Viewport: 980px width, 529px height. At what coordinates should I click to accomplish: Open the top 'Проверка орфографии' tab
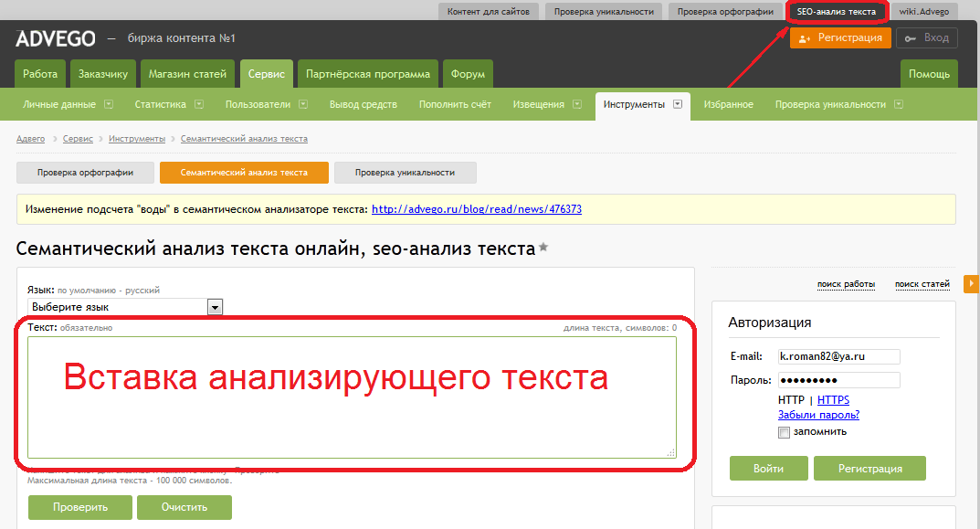[725, 11]
